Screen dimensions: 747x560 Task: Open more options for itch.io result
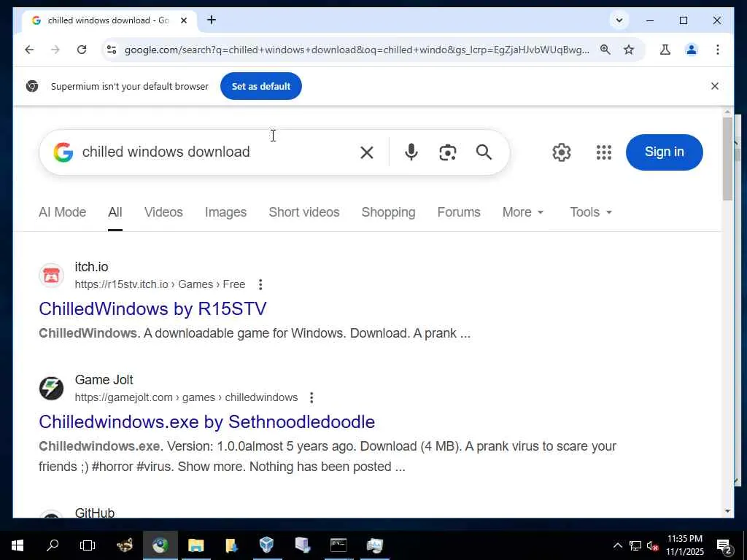click(260, 285)
